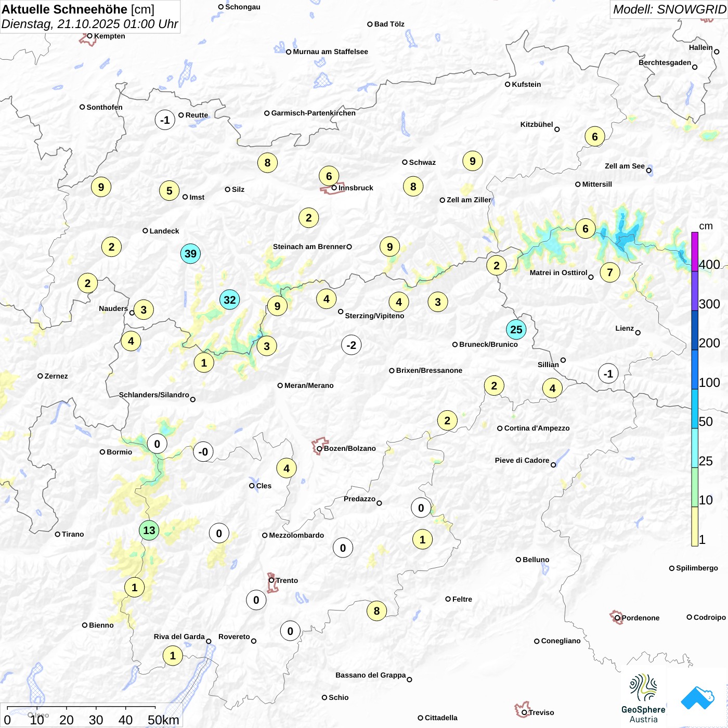The width and height of the screenshot is (728, 728).
Task: Click the 8 marker near Feltre
Action: (377, 610)
